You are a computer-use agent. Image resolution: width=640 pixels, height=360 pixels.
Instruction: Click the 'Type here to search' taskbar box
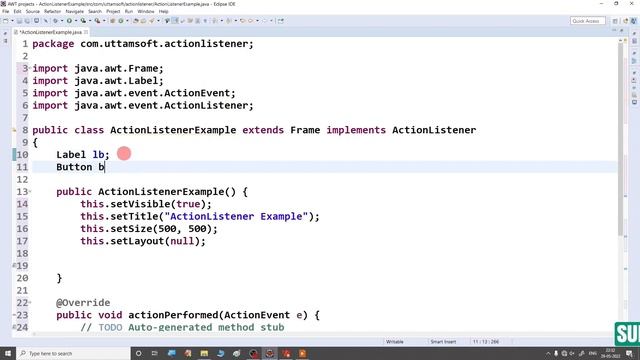coord(73,353)
